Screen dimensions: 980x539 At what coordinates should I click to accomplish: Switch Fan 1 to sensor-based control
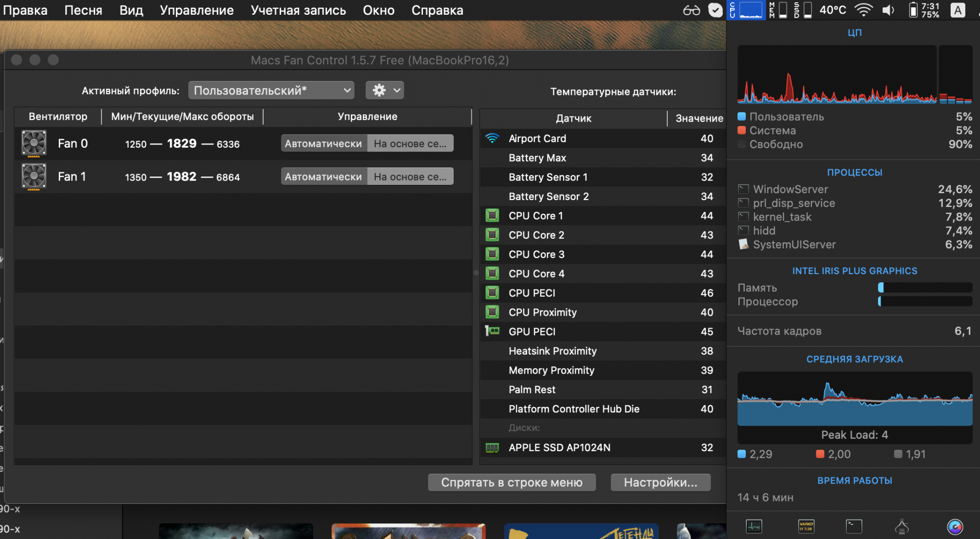[x=410, y=177]
